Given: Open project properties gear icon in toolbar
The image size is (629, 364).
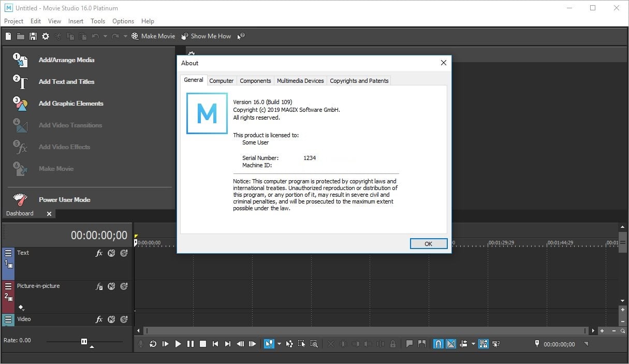Looking at the screenshot, I should coord(46,36).
